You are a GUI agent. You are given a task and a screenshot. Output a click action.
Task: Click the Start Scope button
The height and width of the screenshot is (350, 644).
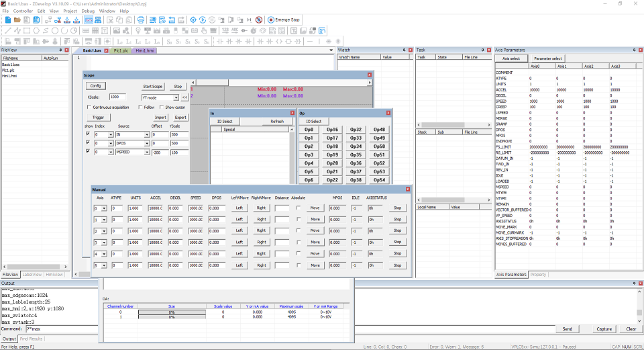pyautogui.click(x=153, y=87)
